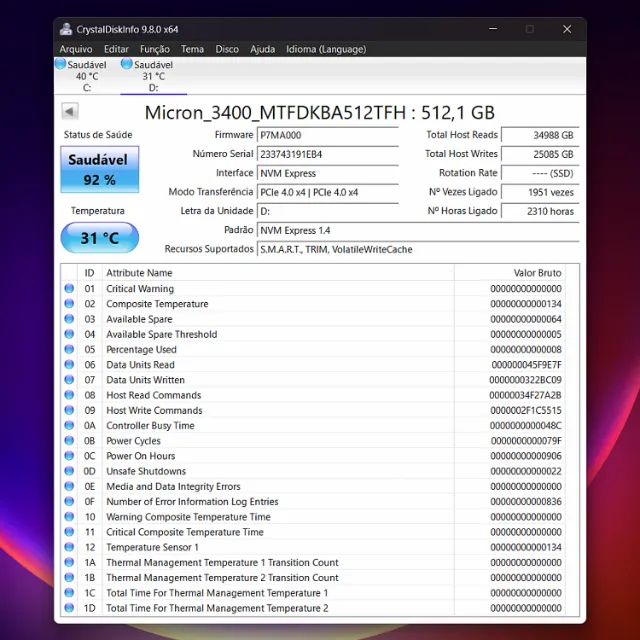
Task: Click the raw value 0000000322BC09
Action: 525,380
